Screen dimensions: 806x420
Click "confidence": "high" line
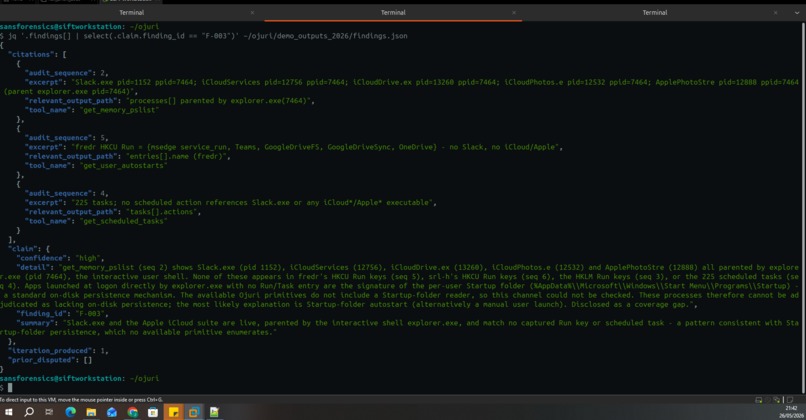(x=60, y=258)
